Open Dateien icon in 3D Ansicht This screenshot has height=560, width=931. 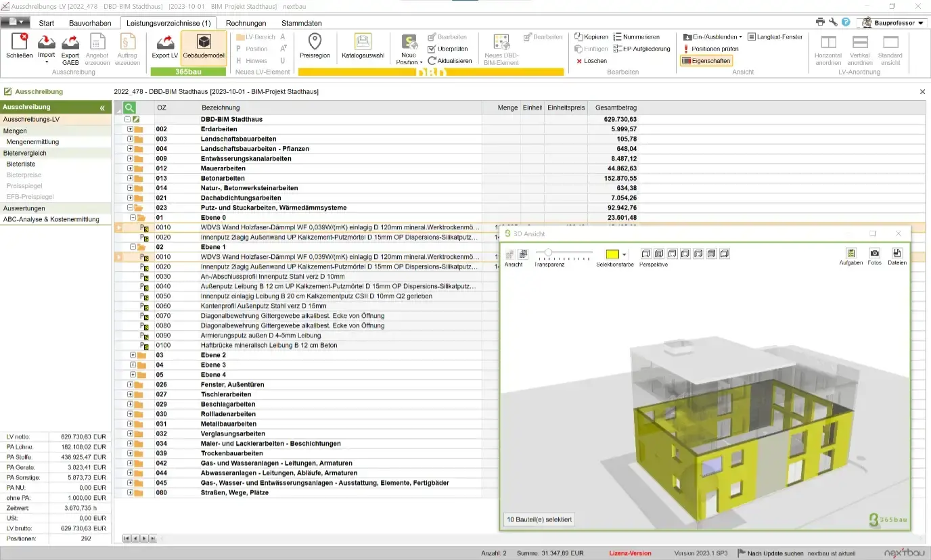coord(897,254)
